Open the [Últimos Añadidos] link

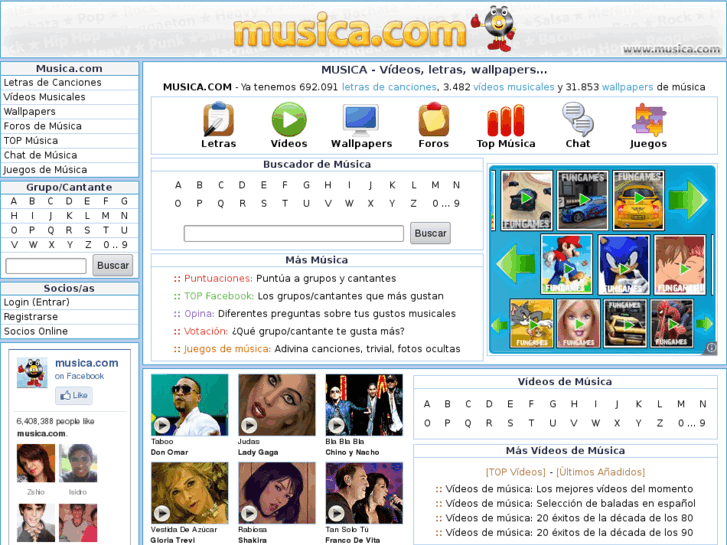[600, 472]
